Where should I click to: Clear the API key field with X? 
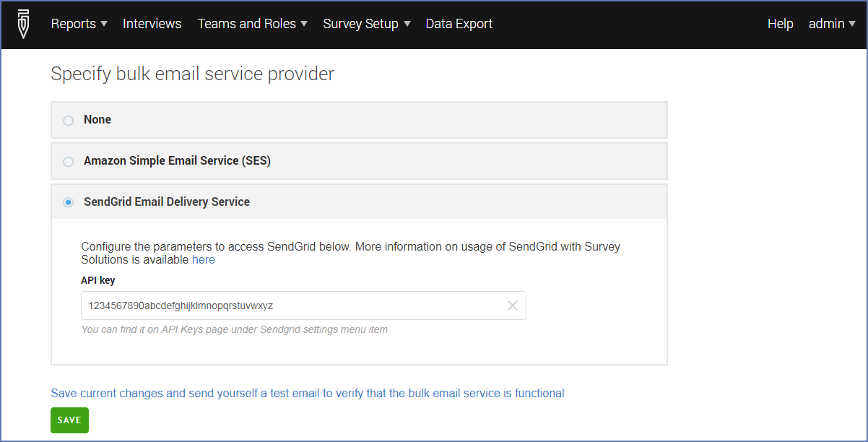tap(513, 305)
